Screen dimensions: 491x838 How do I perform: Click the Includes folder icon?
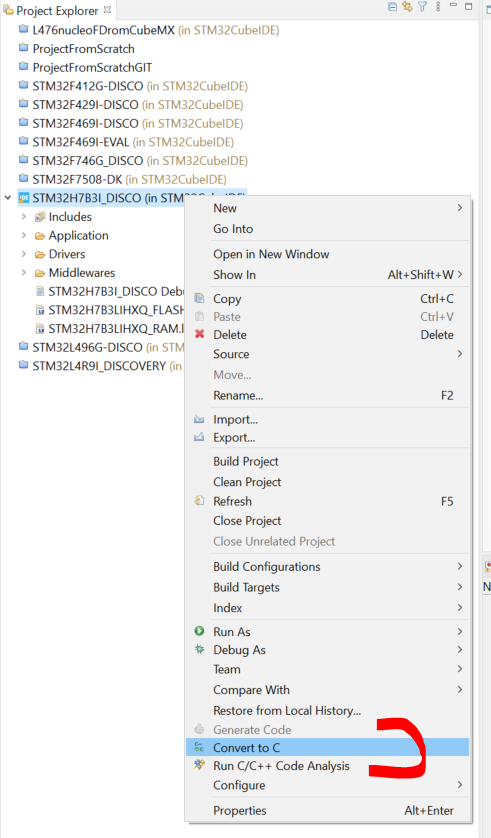pos(40,217)
